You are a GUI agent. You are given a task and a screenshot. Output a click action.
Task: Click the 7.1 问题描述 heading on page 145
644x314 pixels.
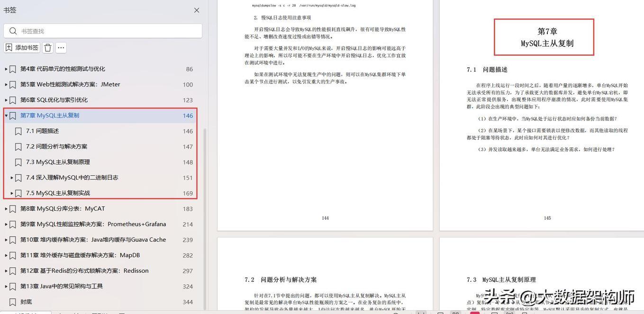487,70
